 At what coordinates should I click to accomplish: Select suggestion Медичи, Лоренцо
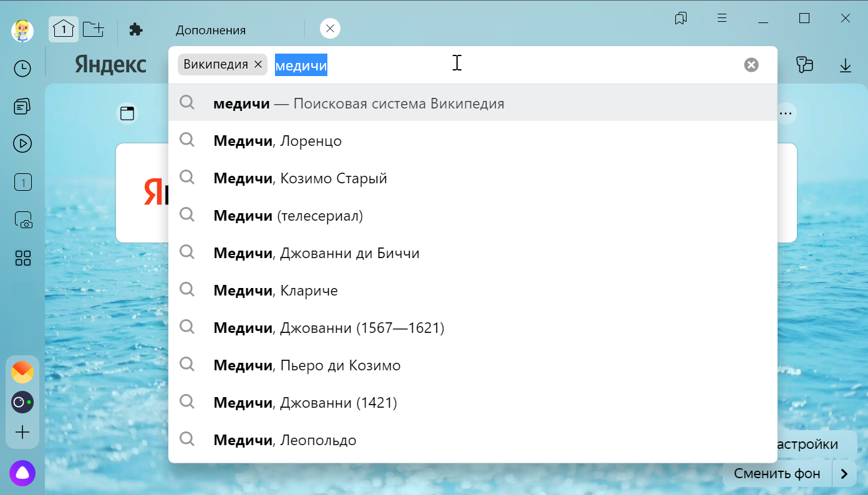pos(277,141)
